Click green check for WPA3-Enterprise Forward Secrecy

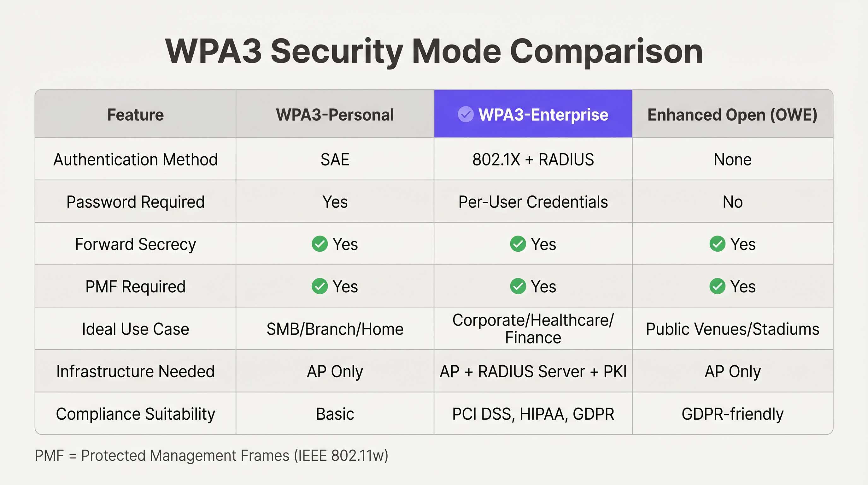pos(518,244)
